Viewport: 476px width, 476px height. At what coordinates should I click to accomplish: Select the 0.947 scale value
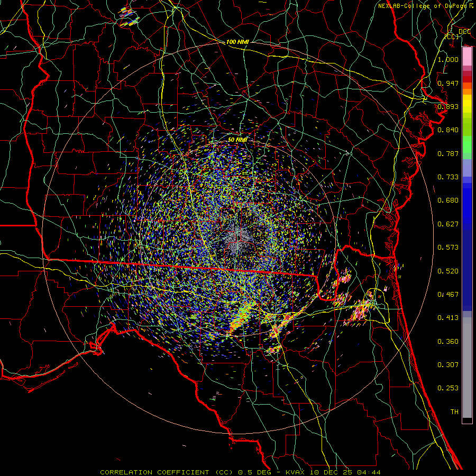point(448,83)
